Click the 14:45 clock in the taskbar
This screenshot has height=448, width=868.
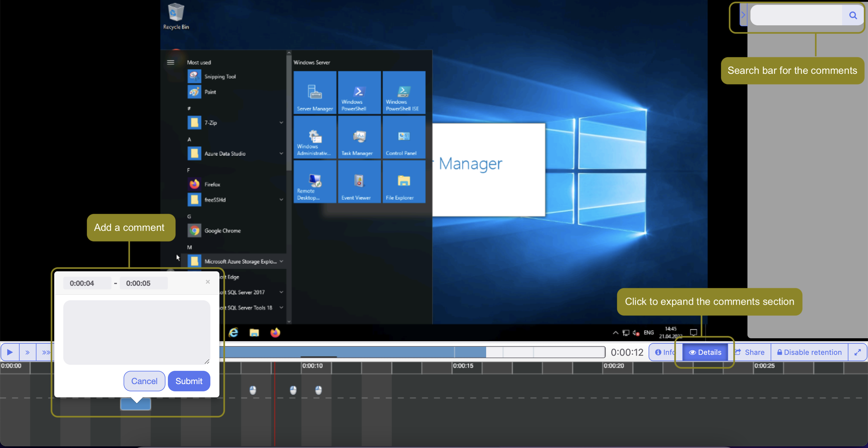tap(671, 329)
